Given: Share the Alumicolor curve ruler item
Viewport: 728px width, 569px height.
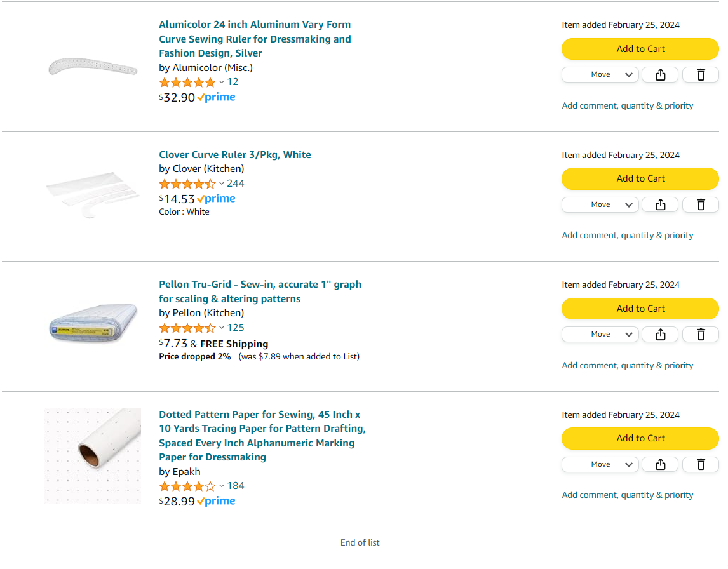Looking at the screenshot, I should pyautogui.click(x=659, y=74).
